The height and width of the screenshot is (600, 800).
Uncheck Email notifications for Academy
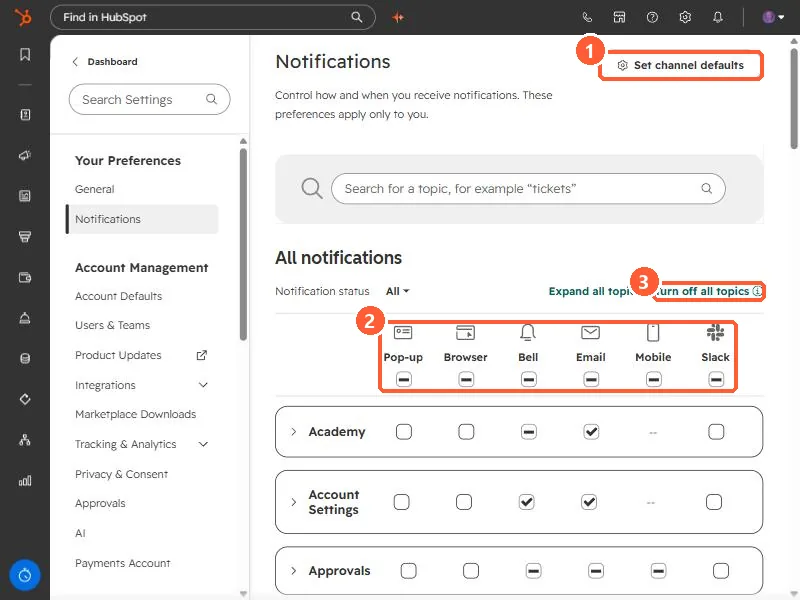coord(591,432)
